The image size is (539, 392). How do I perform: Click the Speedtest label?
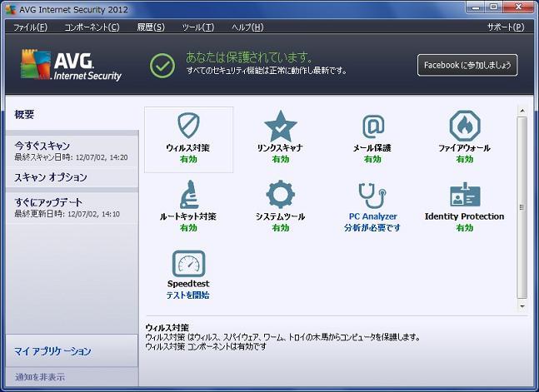[188, 284]
